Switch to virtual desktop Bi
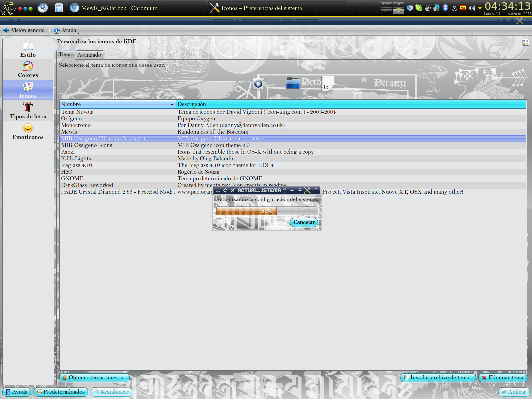The image size is (532, 399). click(x=398, y=4)
